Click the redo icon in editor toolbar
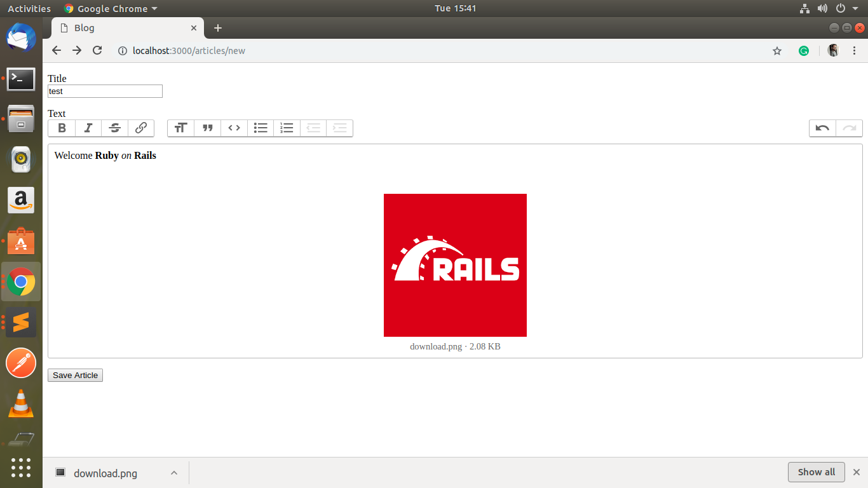The image size is (868, 488). 850,128
